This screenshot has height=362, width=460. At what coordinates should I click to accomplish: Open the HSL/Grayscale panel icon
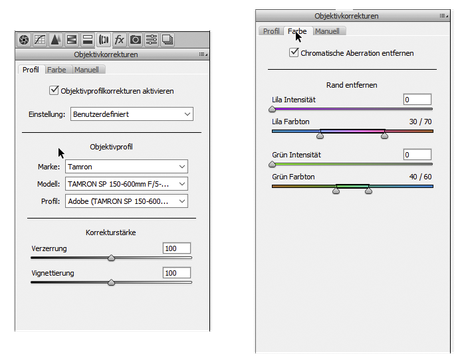click(72, 40)
